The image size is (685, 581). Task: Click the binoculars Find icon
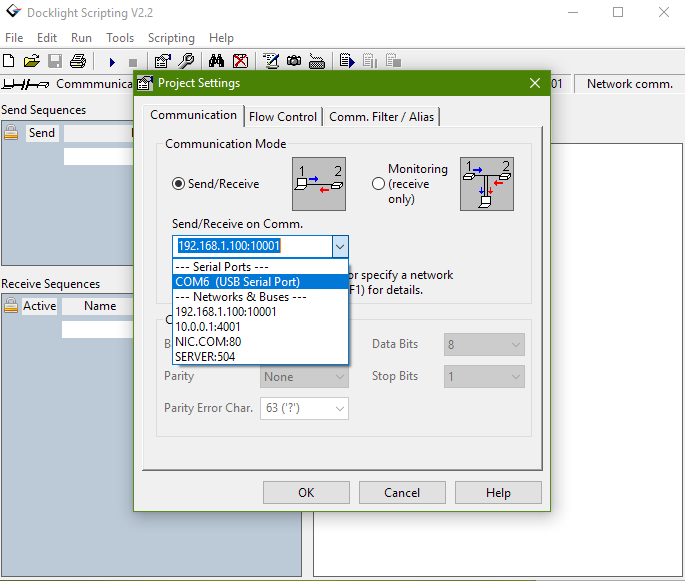(x=216, y=61)
